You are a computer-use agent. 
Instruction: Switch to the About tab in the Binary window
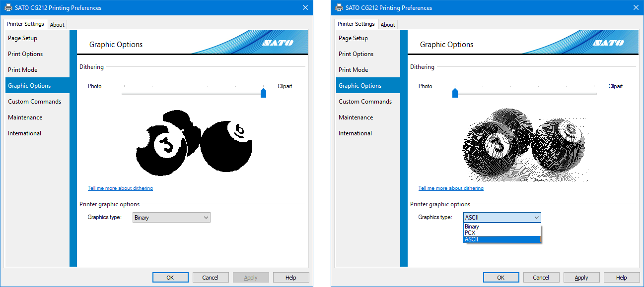pos(57,25)
